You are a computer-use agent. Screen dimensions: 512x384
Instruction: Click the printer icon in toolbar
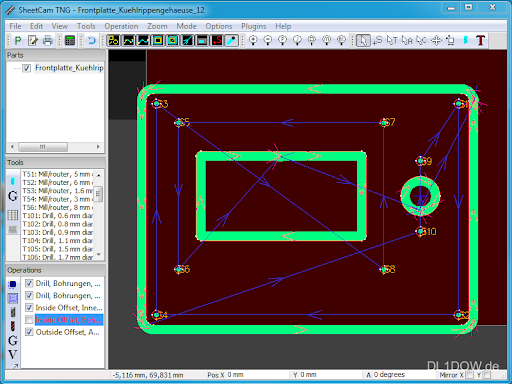[x=48, y=41]
